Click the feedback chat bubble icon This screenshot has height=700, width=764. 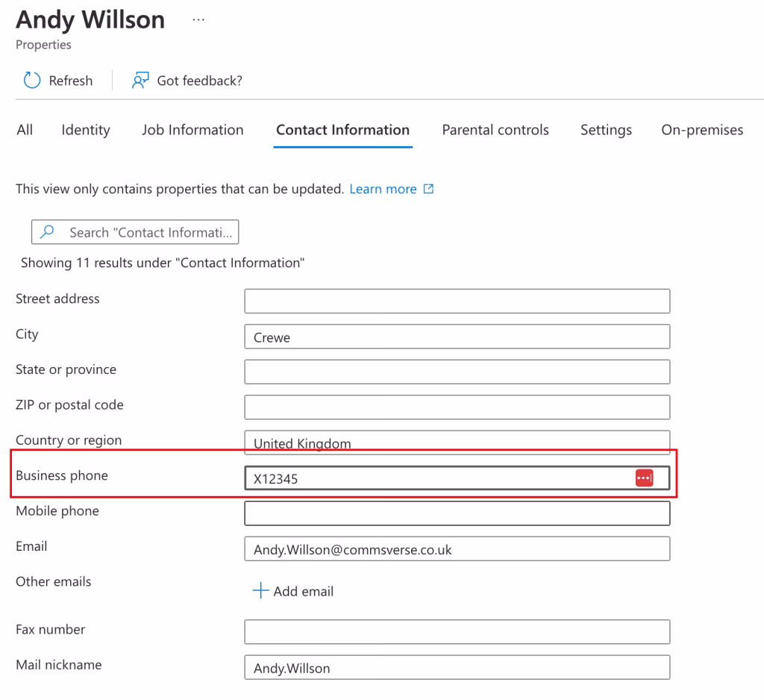tap(140, 80)
